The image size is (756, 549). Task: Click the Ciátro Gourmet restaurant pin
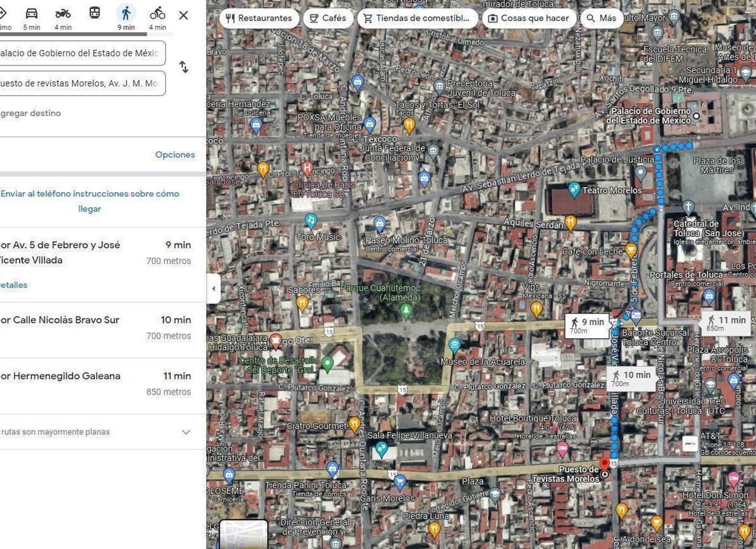(354, 424)
